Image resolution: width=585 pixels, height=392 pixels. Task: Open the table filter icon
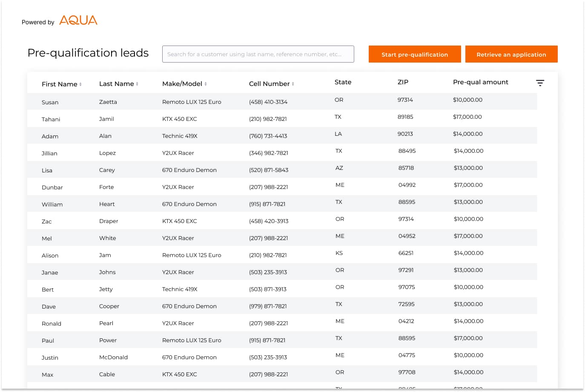(x=540, y=83)
